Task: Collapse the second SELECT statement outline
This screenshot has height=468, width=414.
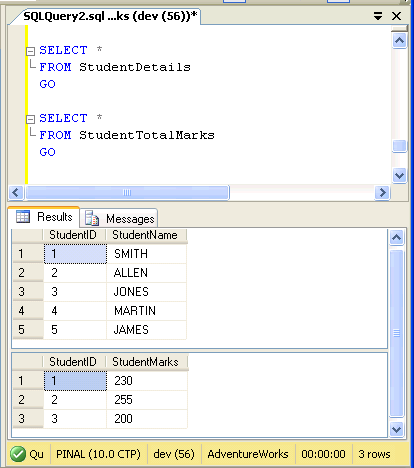Action: pos(30,119)
